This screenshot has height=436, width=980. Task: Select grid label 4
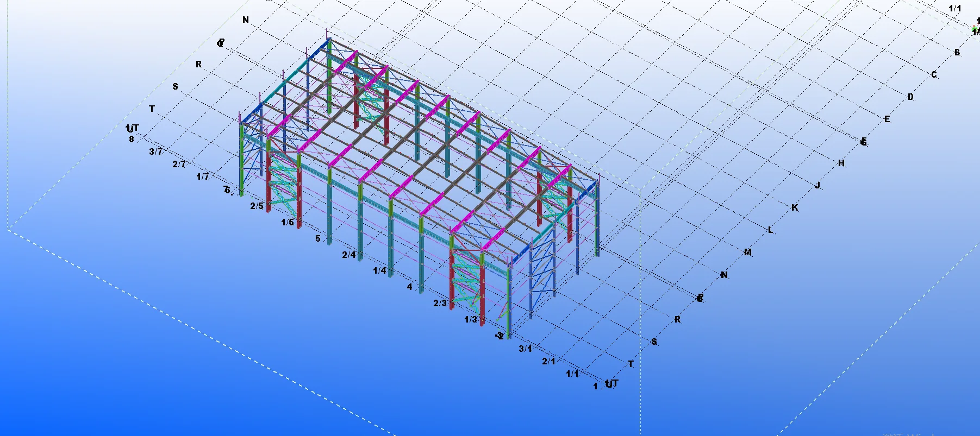click(410, 287)
